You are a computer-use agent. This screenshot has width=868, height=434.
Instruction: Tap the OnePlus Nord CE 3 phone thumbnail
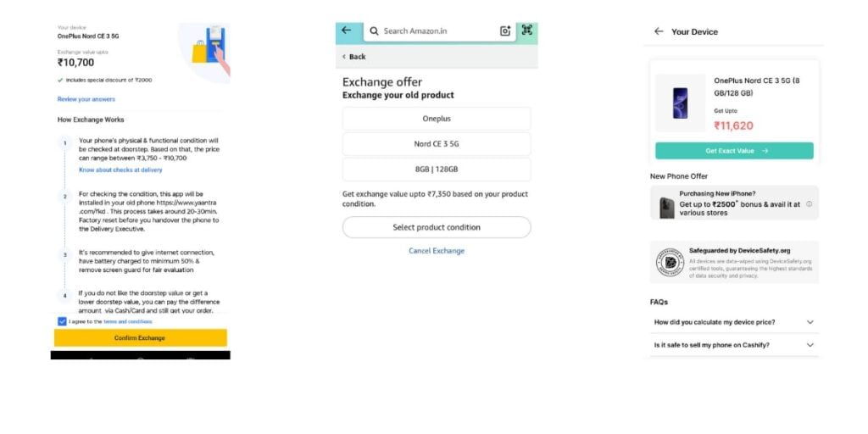(x=680, y=103)
